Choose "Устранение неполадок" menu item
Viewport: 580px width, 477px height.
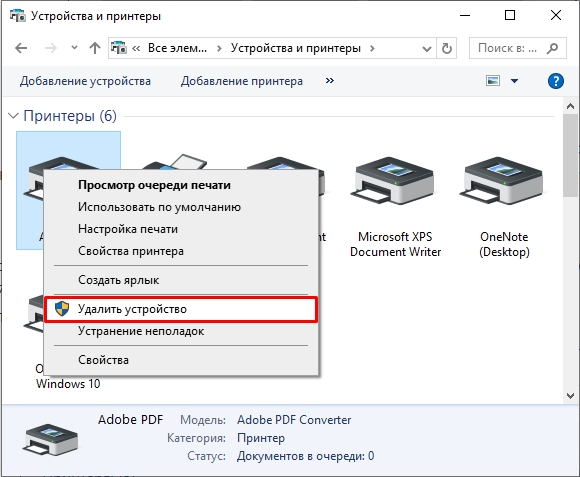181,331
